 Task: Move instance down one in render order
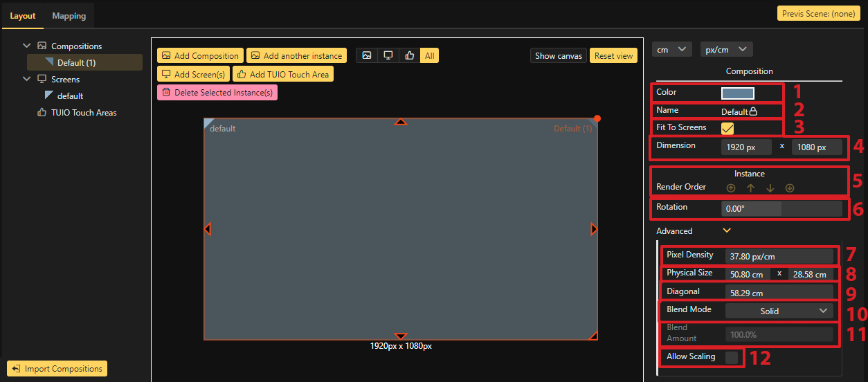click(770, 188)
